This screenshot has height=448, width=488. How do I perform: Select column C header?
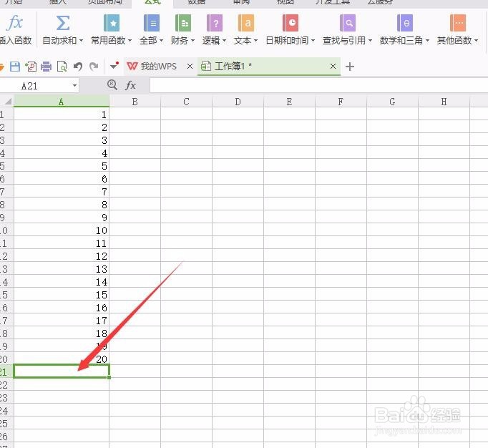pyautogui.click(x=187, y=102)
